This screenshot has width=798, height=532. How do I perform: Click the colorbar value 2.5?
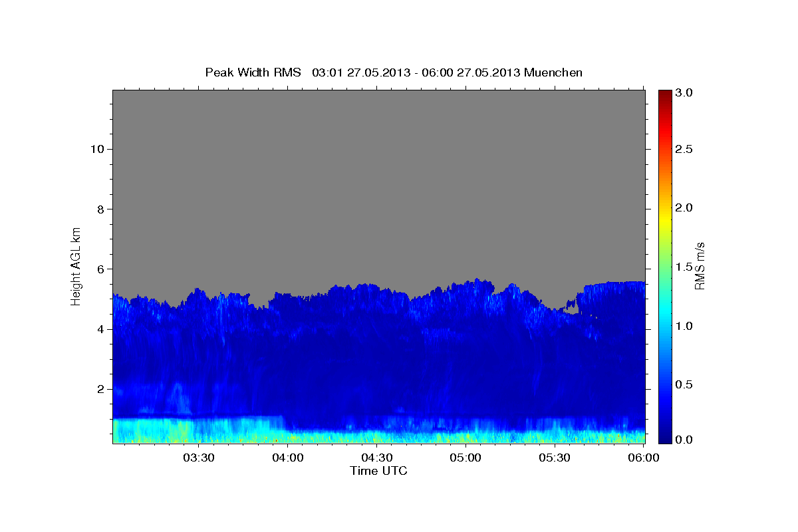pos(686,150)
